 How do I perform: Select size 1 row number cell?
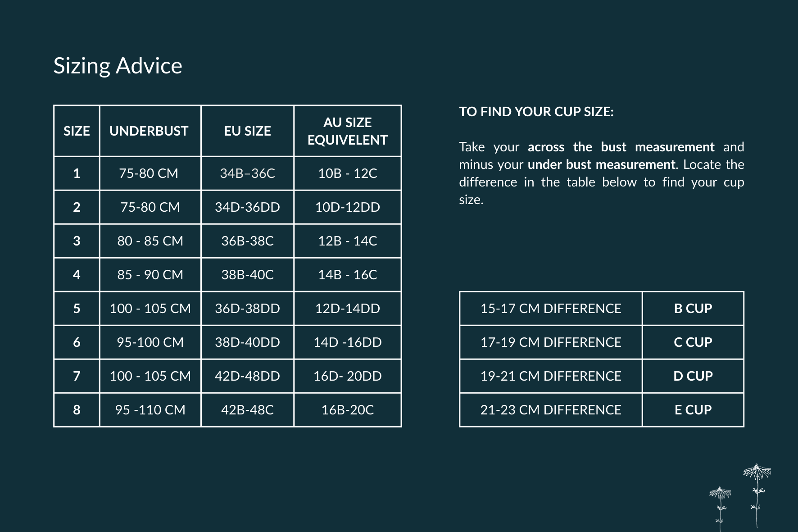[77, 173]
